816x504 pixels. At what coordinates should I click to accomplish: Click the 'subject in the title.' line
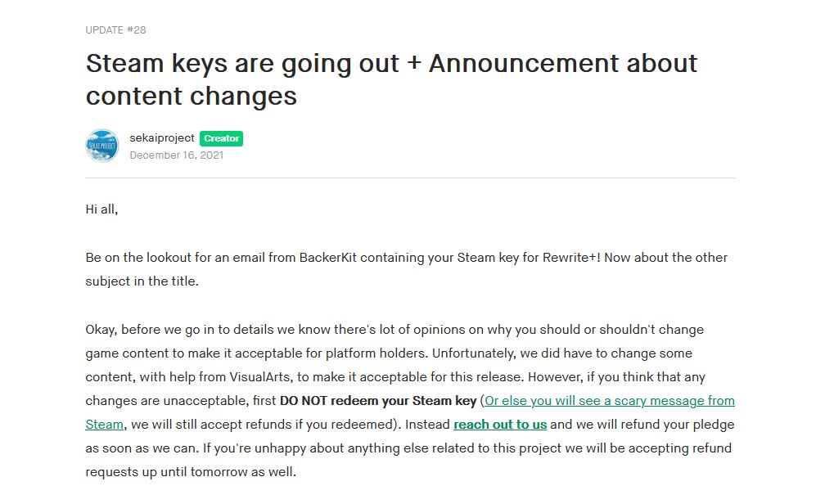142,281
